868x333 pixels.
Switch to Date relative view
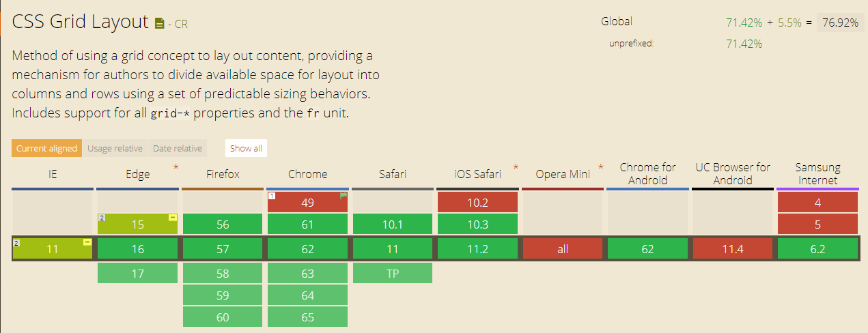(x=178, y=148)
